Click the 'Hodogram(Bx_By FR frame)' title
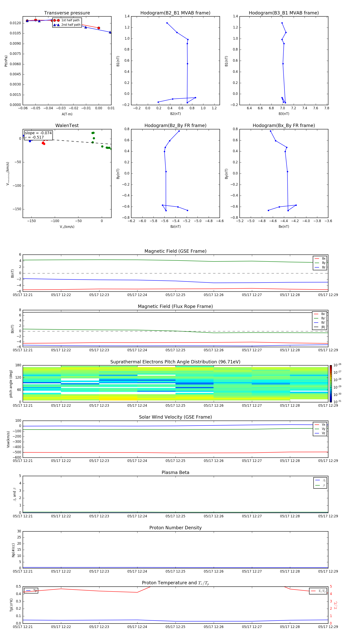351x644 pixels. click(284, 125)
